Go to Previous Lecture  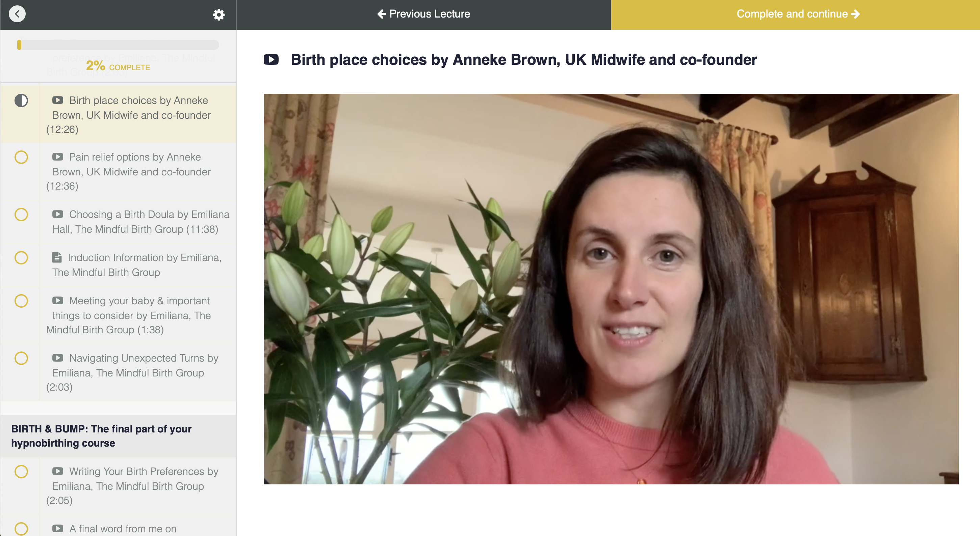424,14
